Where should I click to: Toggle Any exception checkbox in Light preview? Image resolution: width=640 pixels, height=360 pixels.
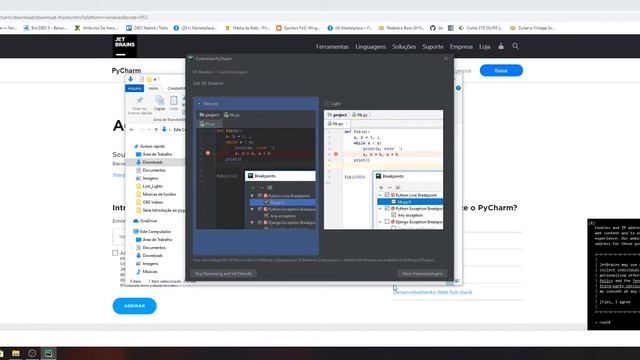393,215
